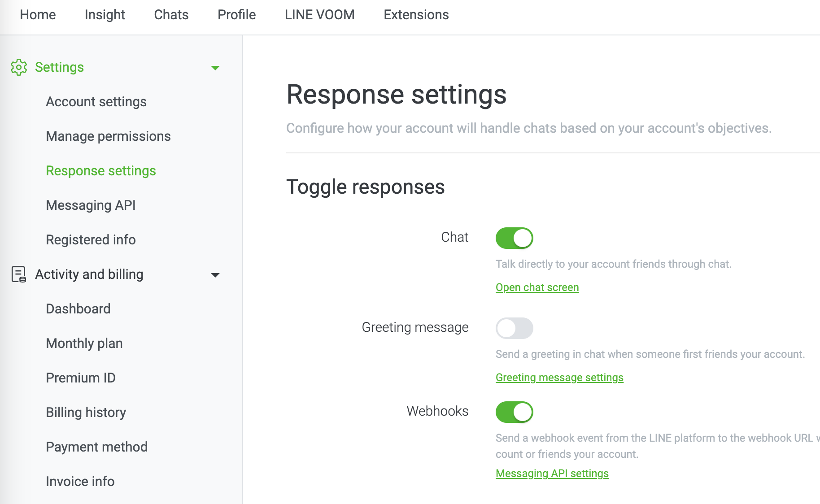
Task: Click the Open chat screen link
Action: point(537,287)
